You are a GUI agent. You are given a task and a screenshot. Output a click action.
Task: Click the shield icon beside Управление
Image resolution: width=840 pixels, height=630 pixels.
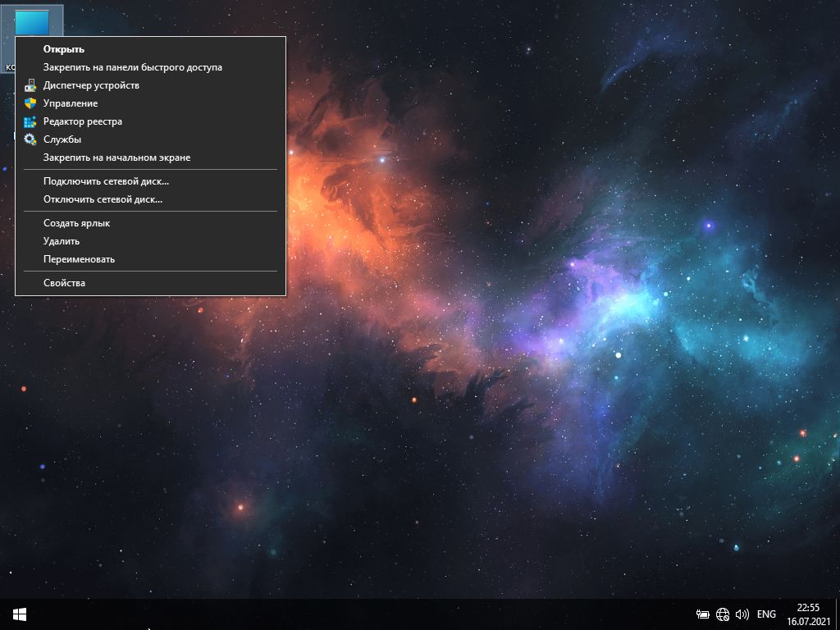(30, 103)
